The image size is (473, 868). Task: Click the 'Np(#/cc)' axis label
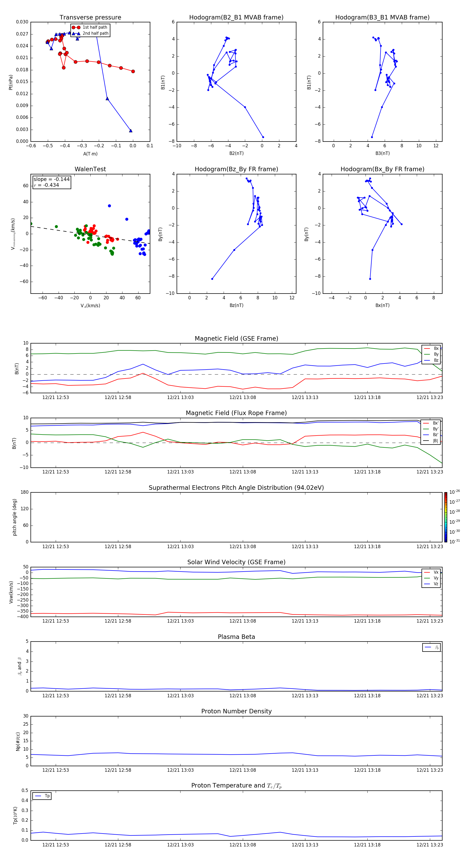point(18,741)
